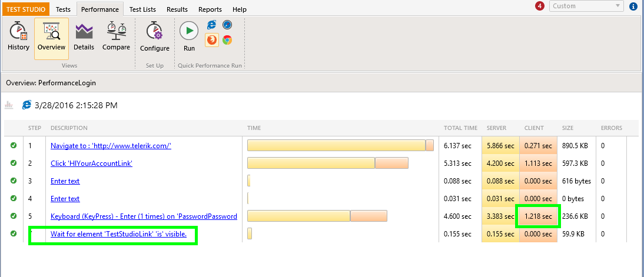Switch to the Tests tab
This screenshot has width=644, height=277.
[63, 9]
